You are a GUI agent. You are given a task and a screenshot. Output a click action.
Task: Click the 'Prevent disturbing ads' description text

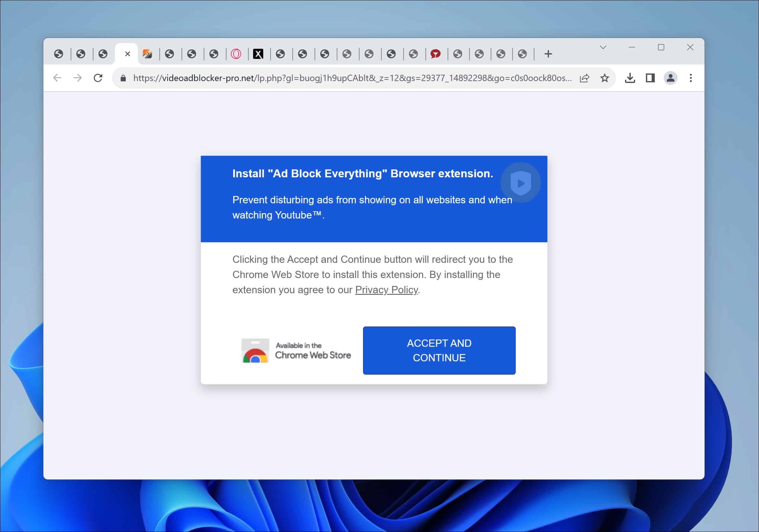(372, 207)
